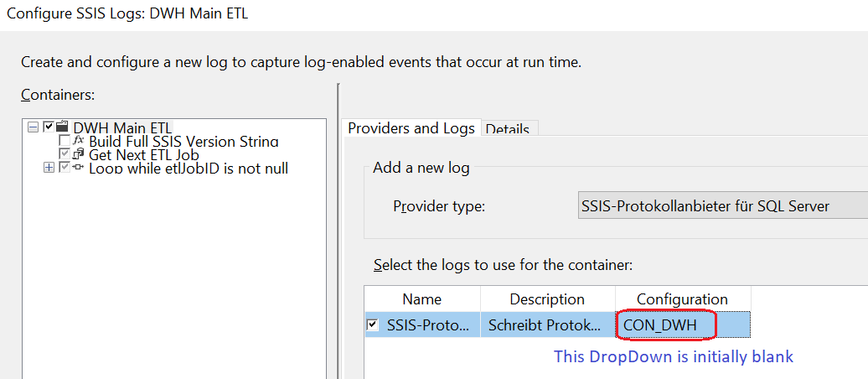Toggle the Get Next ETL Job checkbox
The image size is (868, 379).
[x=65, y=154]
